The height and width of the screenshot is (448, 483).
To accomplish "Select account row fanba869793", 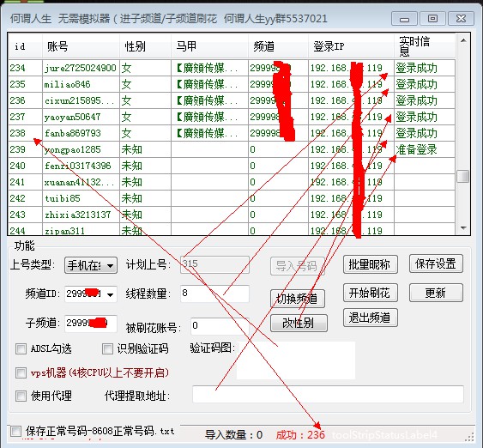I will (232, 133).
